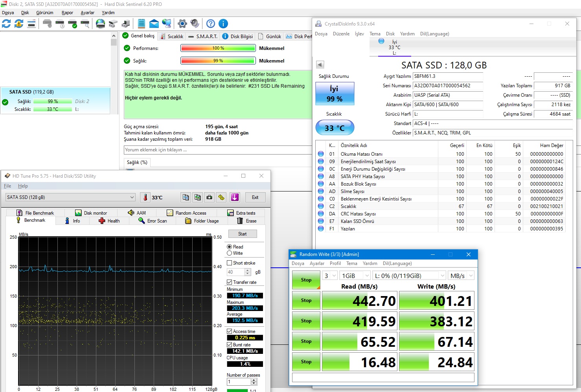Click the disk with green checkmark icon
This screenshot has width=581, height=392.
tap(72, 24)
